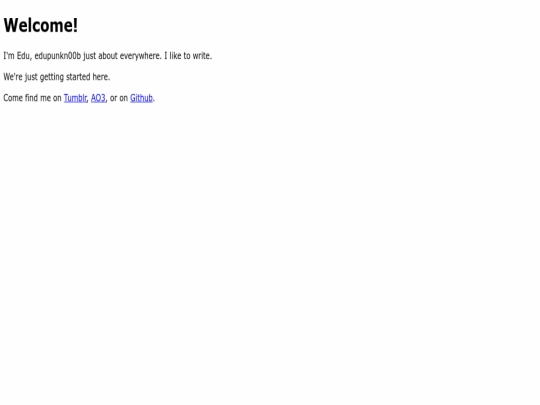Image resolution: width=540 pixels, height=405 pixels.
Task: Open the Tumblr link
Action: click(x=75, y=98)
